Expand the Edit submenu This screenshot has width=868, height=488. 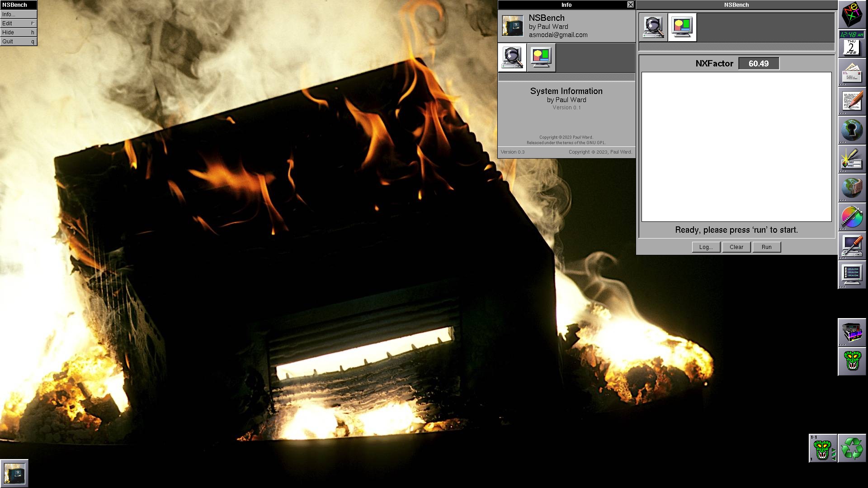point(18,23)
